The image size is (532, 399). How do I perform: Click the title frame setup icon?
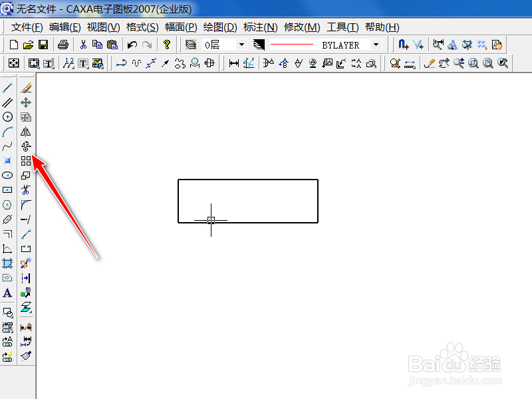pos(49,63)
